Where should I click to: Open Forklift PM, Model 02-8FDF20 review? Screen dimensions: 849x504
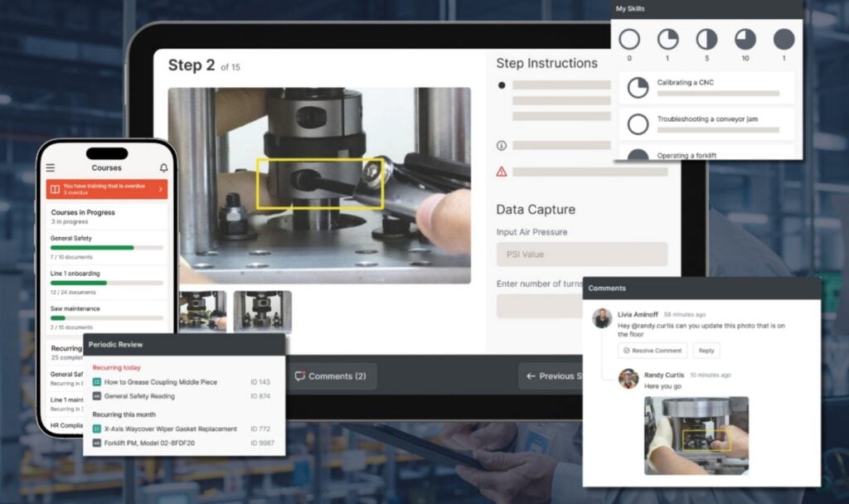149,443
